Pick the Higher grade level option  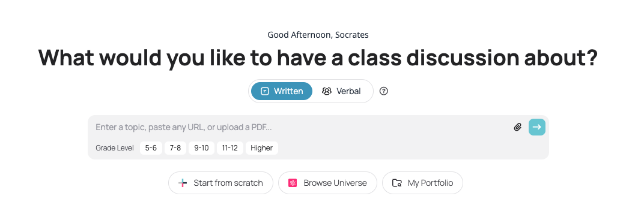pos(262,148)
